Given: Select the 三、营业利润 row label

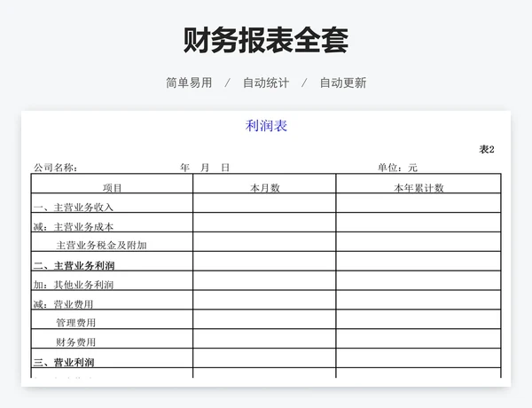Looking at the screenshot, I should pyautogui.click(x=64, y=362).
